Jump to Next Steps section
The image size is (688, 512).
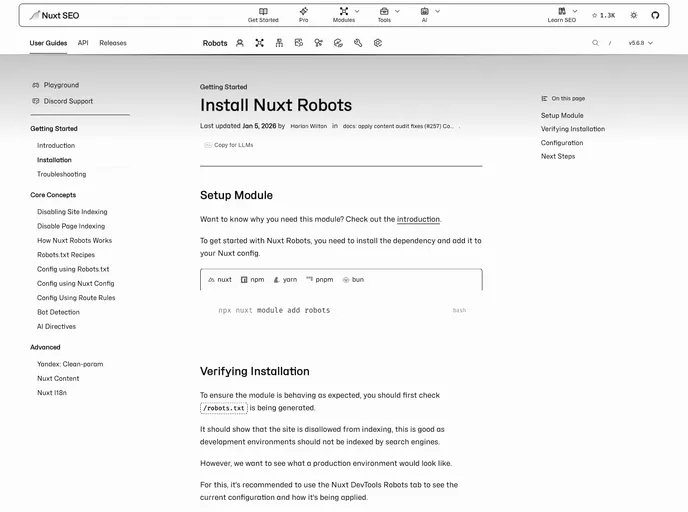(x=558, y=157)
